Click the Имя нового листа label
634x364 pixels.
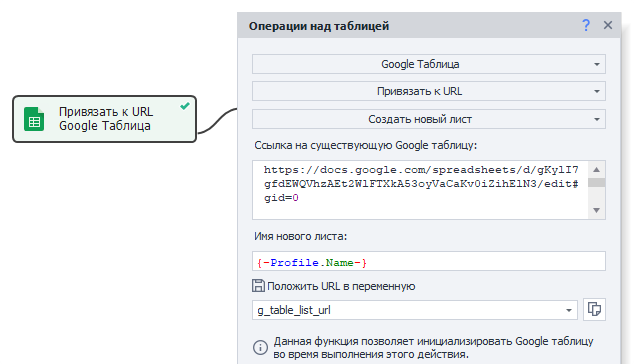(300, 236)
